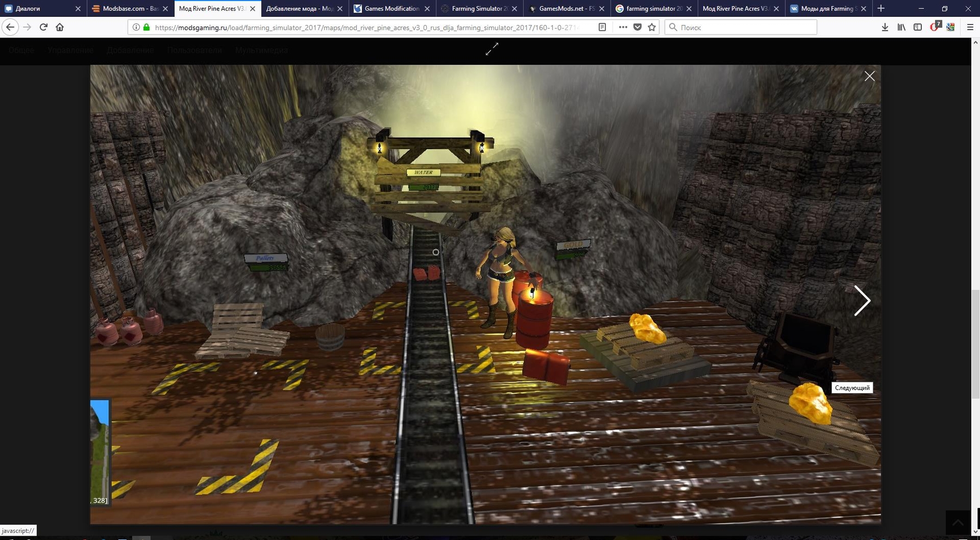This screenshot has width=980, height=540.
Task: Go to browser home page
Action: coord(60,27)
